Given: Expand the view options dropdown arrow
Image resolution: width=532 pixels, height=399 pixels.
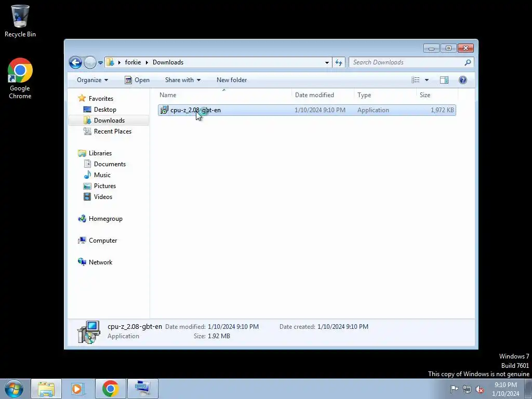Looking at the screenshot, I should [427, 80].
